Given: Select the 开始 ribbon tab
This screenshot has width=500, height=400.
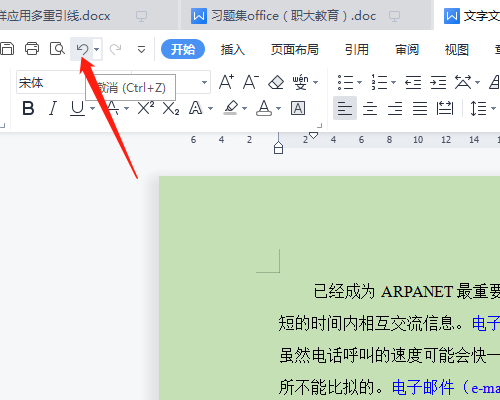Looking at the screenshot, I should click(183, 49).
